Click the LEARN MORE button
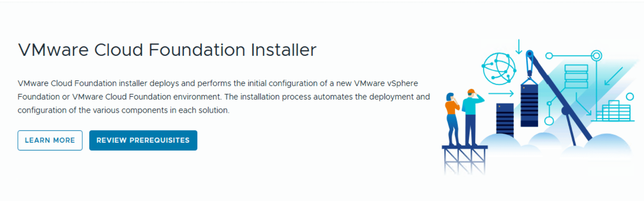 pos(50,140)
